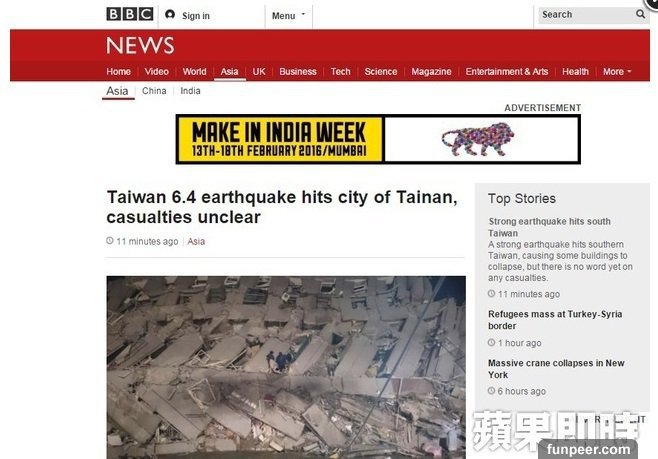Open the Entertainment & Arts section
This screenshot has height=459, width=658.
pyautogui.click(x=507, y=72)
